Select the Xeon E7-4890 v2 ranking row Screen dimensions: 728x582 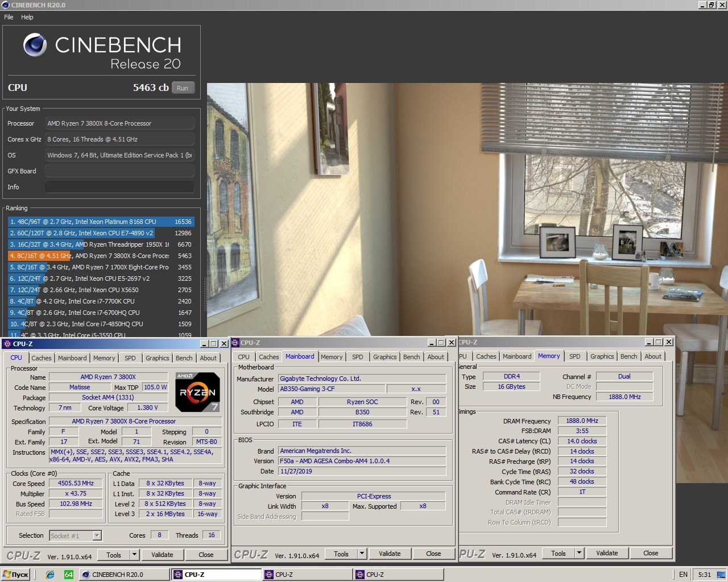click(x=101, y=233)
